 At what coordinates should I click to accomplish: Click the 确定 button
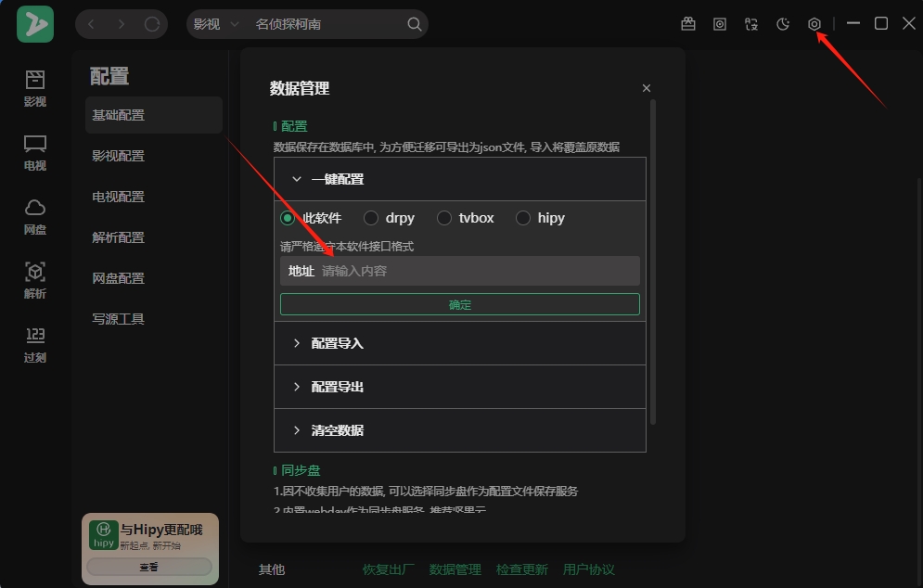(x=460, y=304)
